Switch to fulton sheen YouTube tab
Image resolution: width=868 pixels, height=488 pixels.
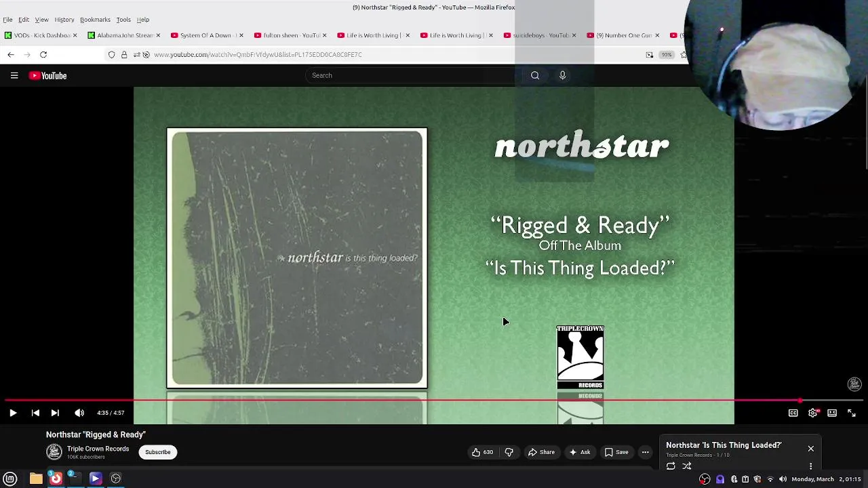coord(290,35)
